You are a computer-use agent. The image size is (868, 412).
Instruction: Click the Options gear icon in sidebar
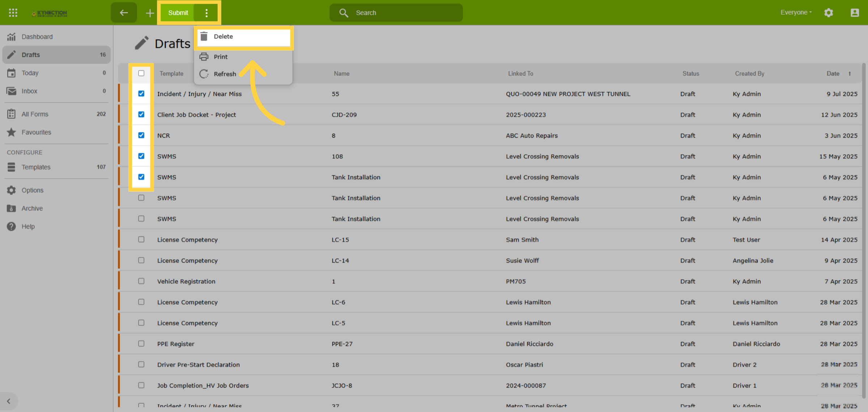tap(12, 190)
